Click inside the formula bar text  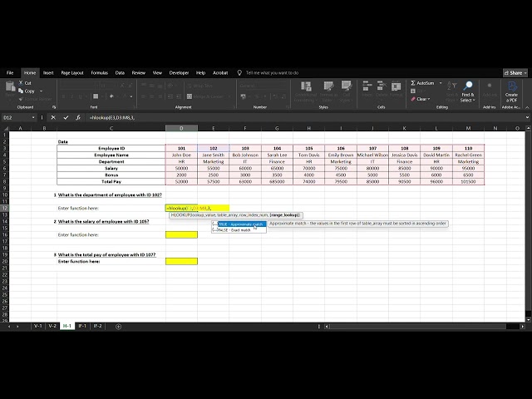(112, 118)
